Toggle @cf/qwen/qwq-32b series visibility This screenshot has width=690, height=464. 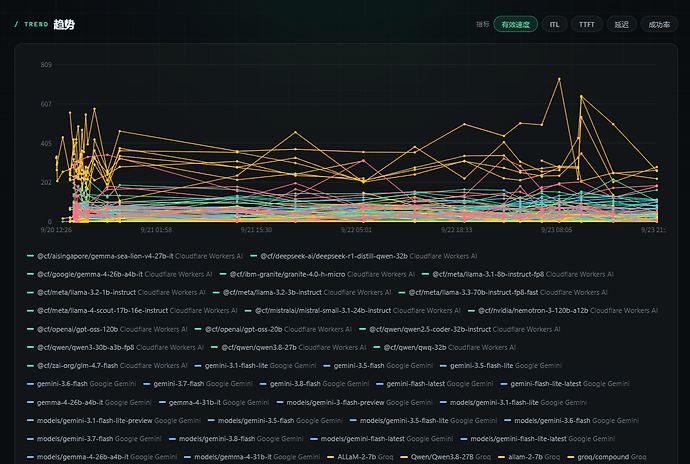tap(445, 347)
